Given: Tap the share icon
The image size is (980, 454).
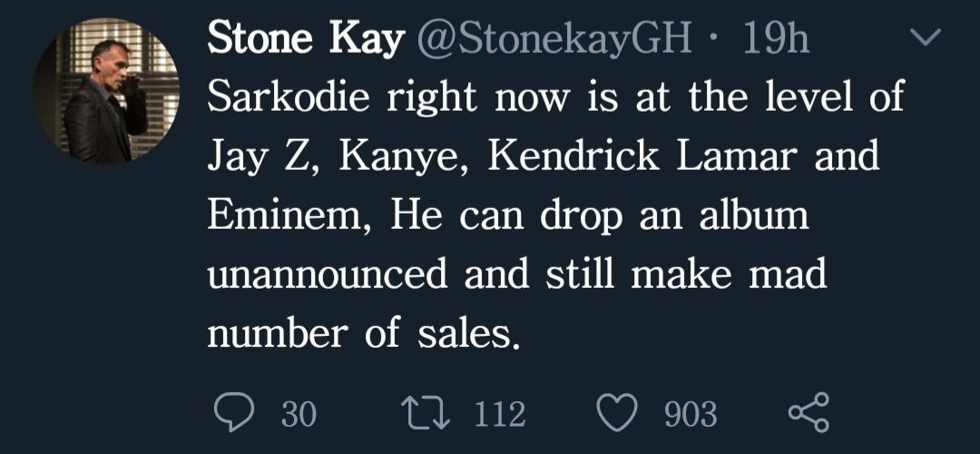Looking at the screenshot, I should coord(808,414).
